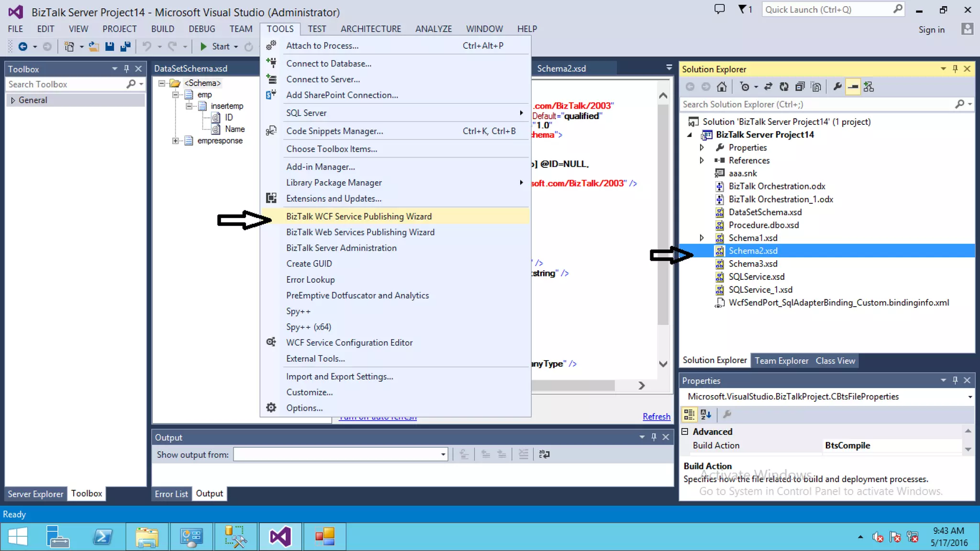Click the feedback chat bubble icon
The image size is (980, 551).
pos(719,9)
